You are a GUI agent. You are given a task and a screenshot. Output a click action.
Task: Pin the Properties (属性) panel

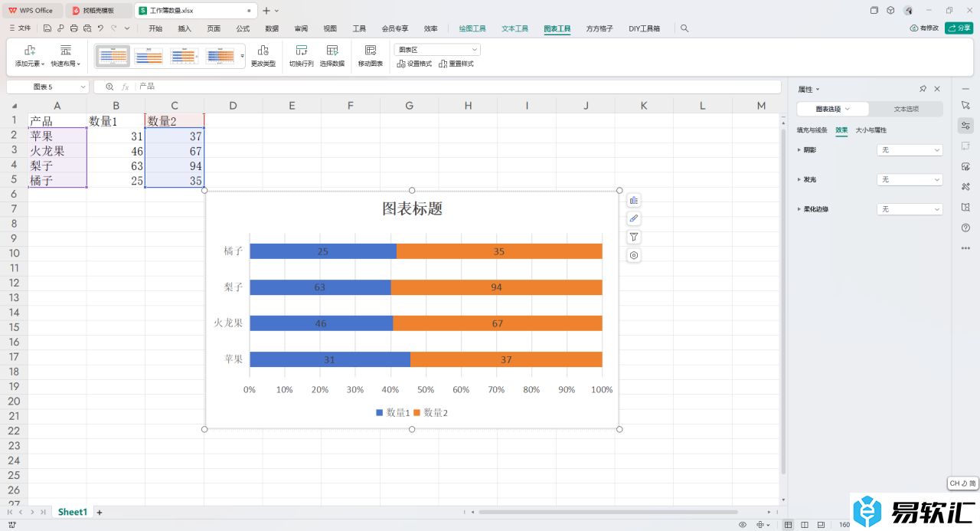tap(923, 89)
